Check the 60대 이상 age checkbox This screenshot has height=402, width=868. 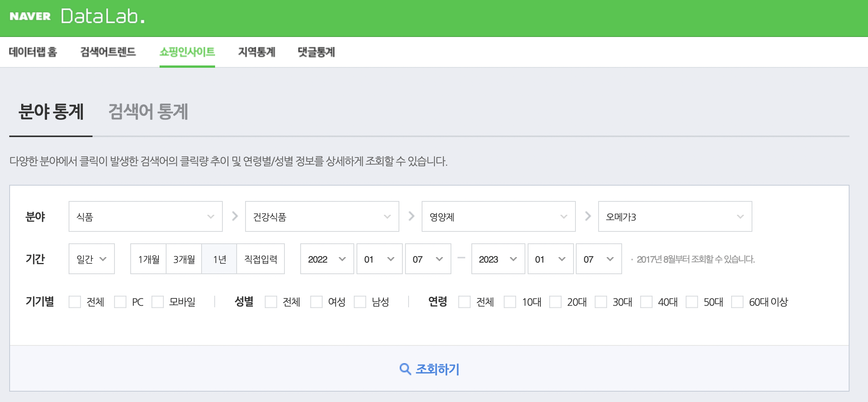pos(737,302)
